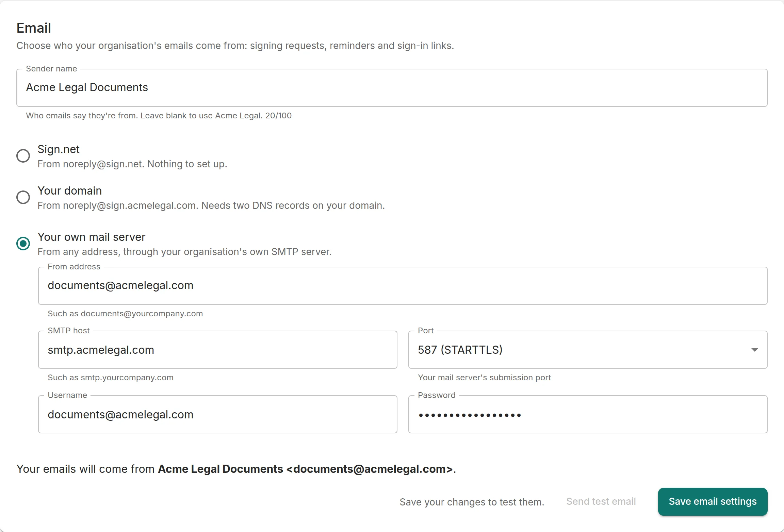Open the Port dropdown arrow
The height and width of the screenshot is (532, 784).
click(754, 350)
